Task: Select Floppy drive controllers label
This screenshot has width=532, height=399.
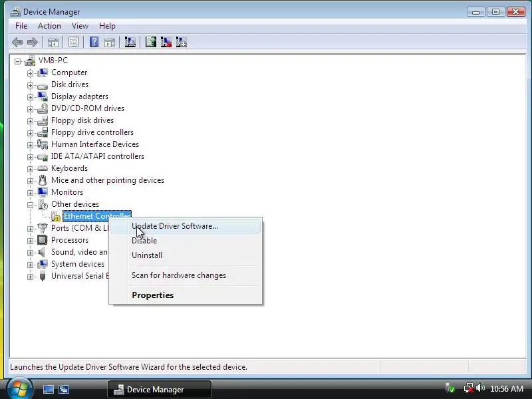Action: pyautogui.click(x=92, y=132)
